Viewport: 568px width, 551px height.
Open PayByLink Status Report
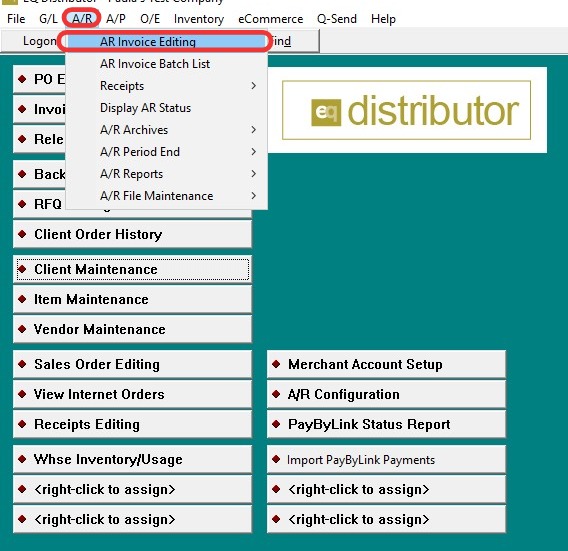[x=386, y=424]
